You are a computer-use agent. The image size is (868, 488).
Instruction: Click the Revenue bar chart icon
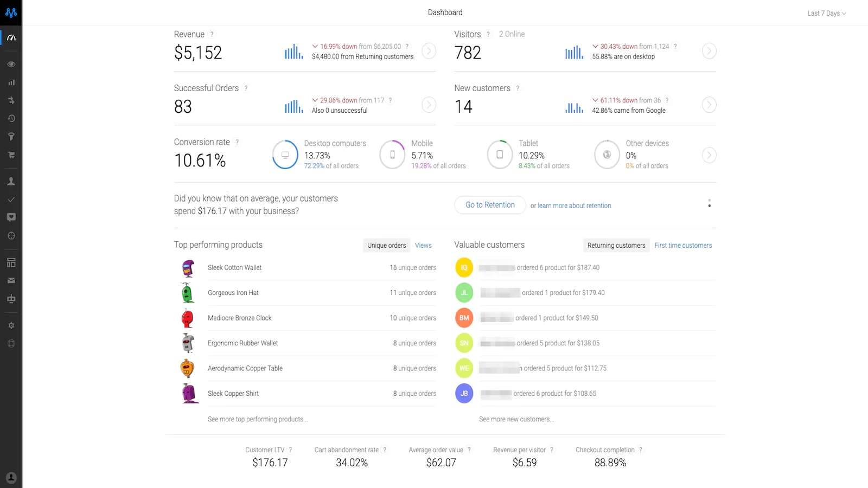(293, 52)
